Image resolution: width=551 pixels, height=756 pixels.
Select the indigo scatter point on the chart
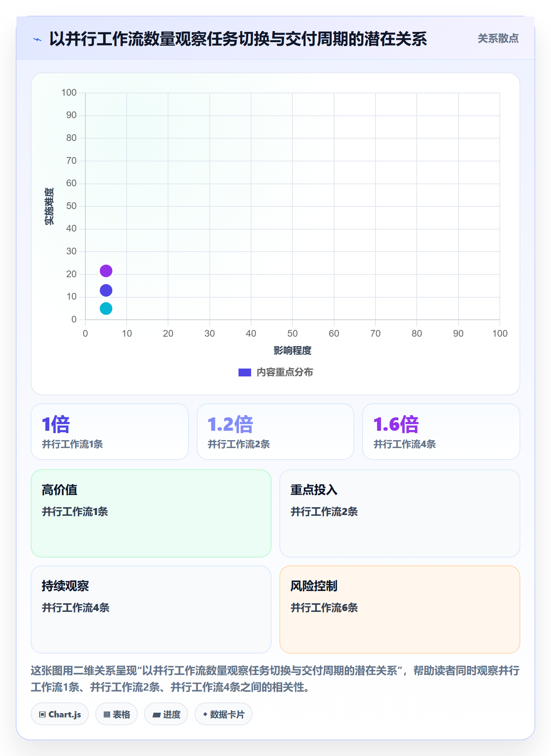click(106, 291)
